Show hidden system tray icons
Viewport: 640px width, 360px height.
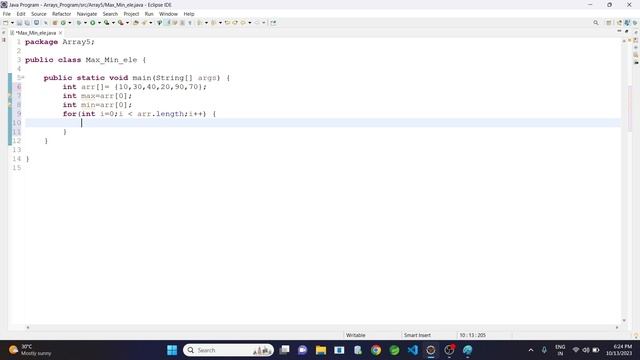(531, 350)
